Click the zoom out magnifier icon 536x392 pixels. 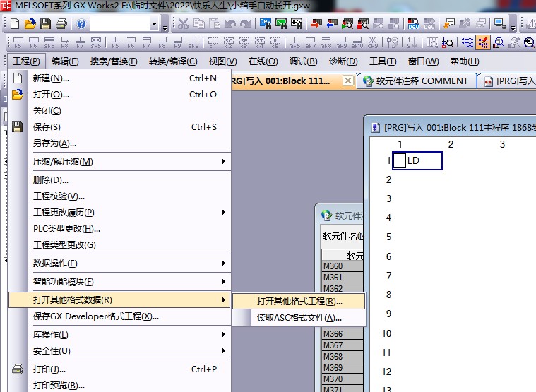[529, 42]
